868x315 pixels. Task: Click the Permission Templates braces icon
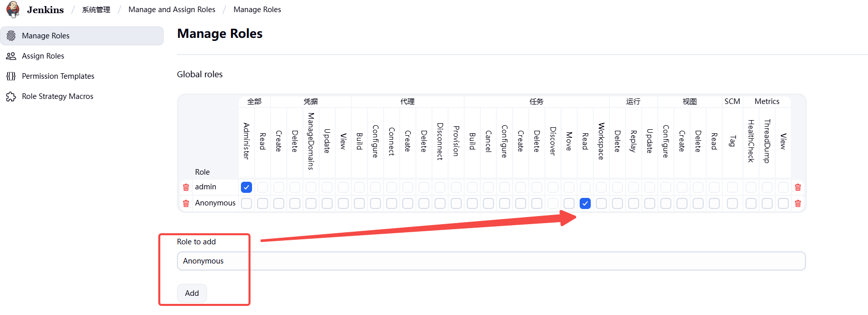pyautogui.click(x=11, y=76)
